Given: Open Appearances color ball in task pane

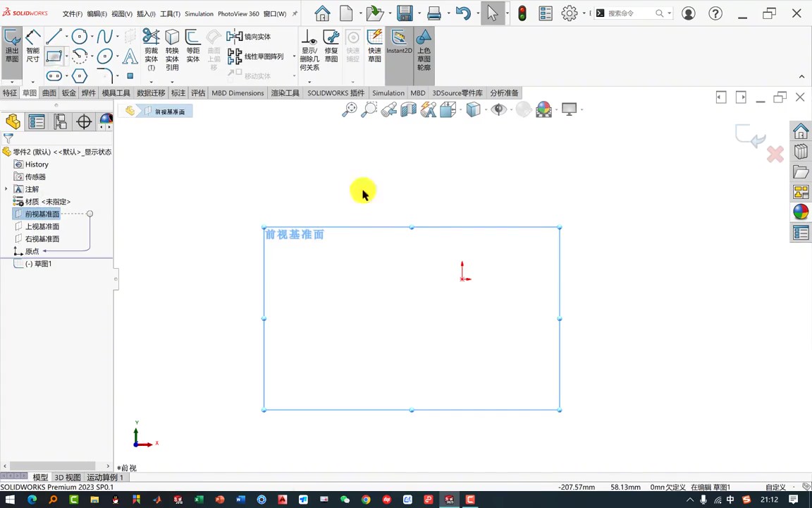Looking at the screenshot, I should [801, 212].
